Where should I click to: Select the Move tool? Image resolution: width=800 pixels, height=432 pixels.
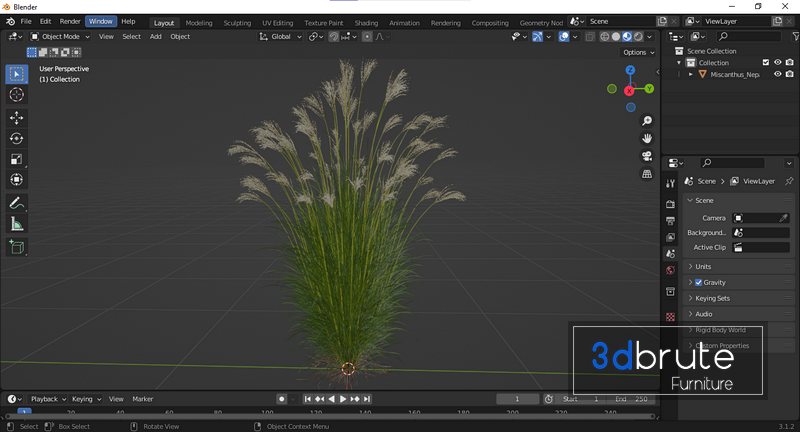pyautogui.click(x=16, y=118)
